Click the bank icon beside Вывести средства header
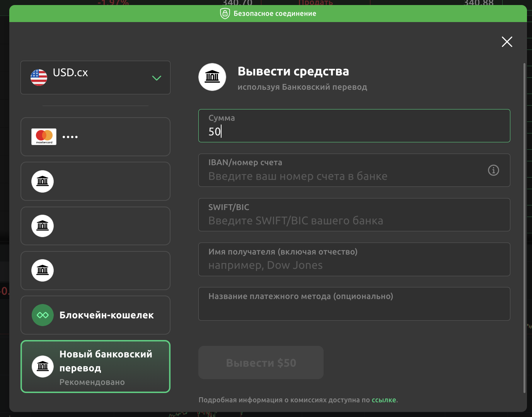Screen dimensions: 532x417 click(212, 77)
